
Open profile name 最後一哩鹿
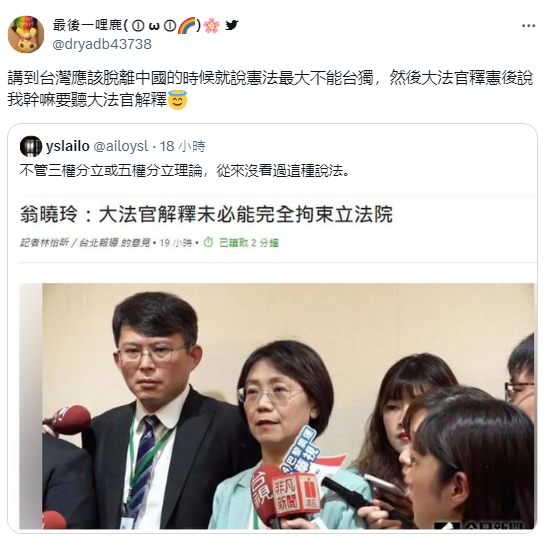point(87,25)
